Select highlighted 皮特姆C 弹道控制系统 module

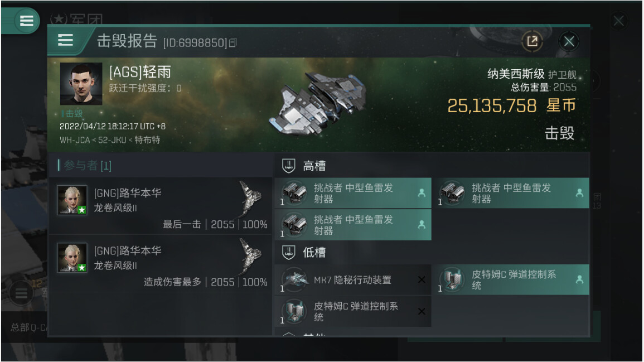coord(511,280)
